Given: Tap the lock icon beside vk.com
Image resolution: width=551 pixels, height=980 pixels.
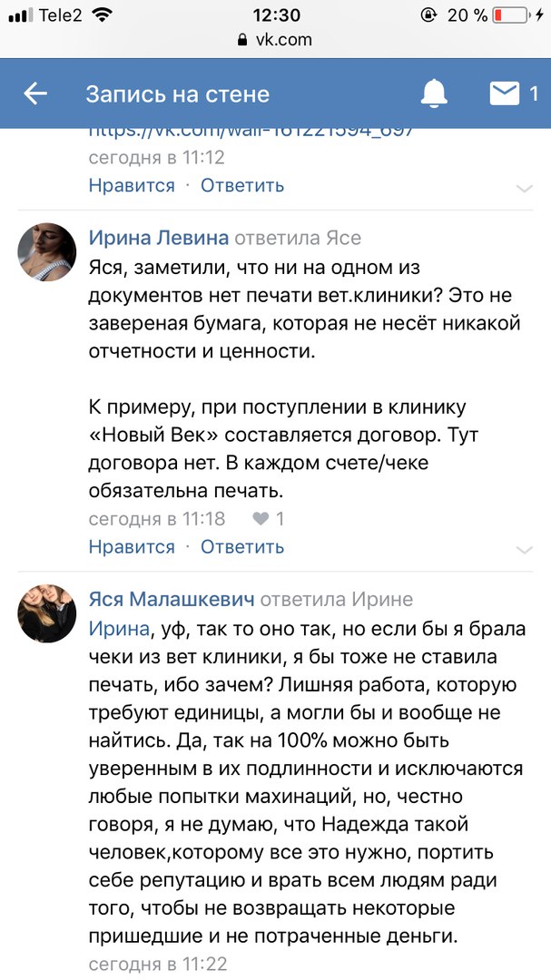Looking at the screenshot, I should [241, 40].
